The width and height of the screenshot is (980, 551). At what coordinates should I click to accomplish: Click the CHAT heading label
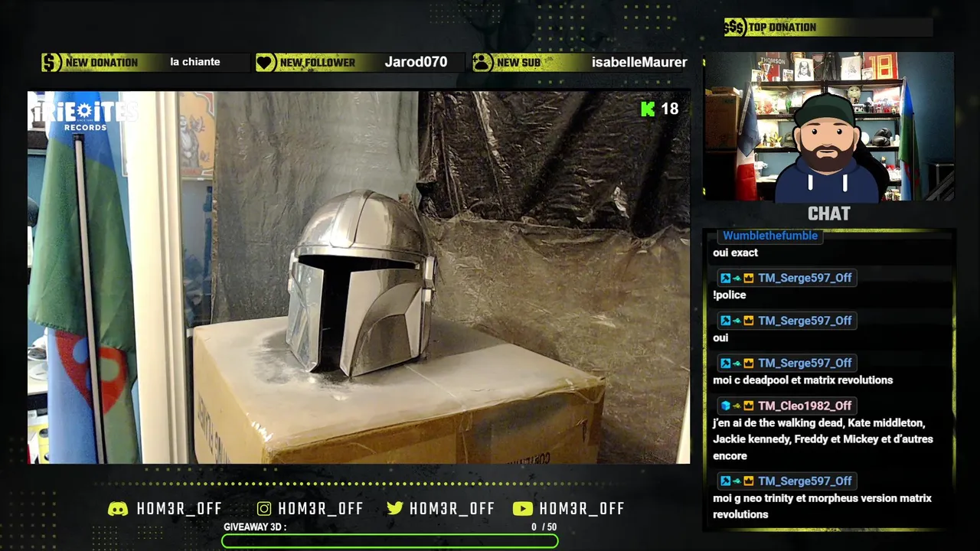coord(829,214)
